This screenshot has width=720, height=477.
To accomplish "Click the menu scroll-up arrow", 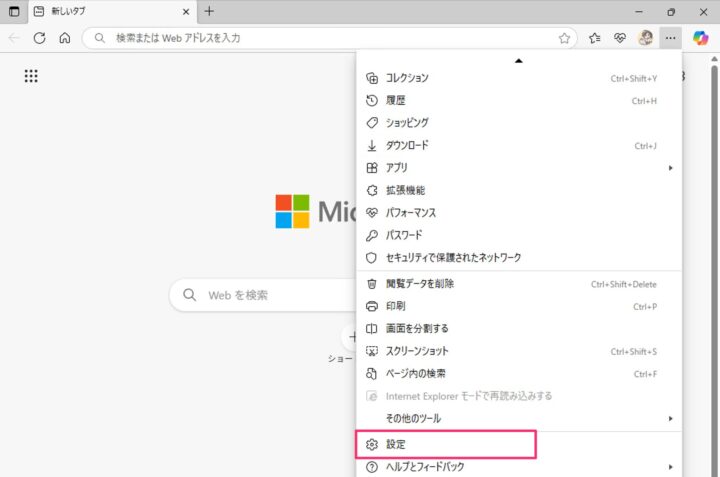I will pyautogui.click(x=519, y=61).
